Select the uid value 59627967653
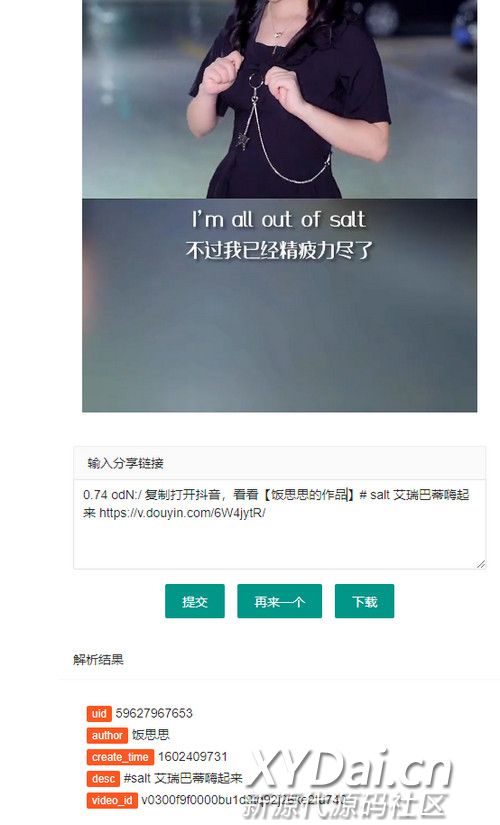The image size is (500, 825). click(x=154, y=713)
